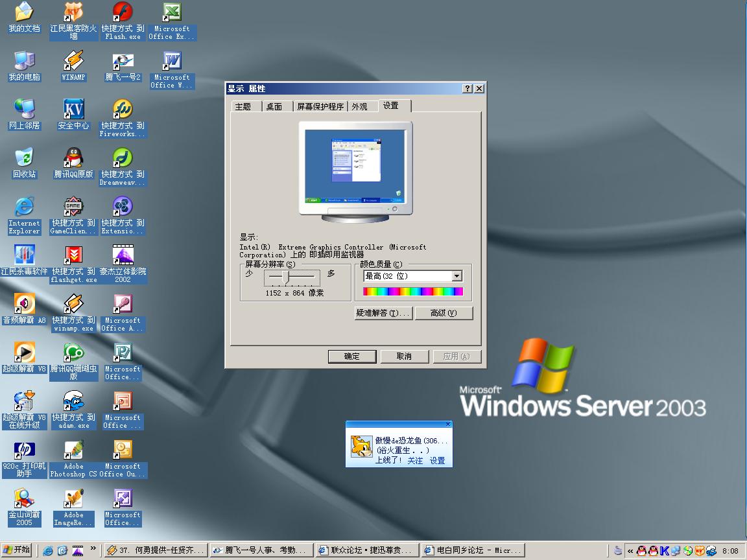Screen dimensions: 747x560
Task: Expand the quick launch overflow chevron
Action: click(93, 550)
